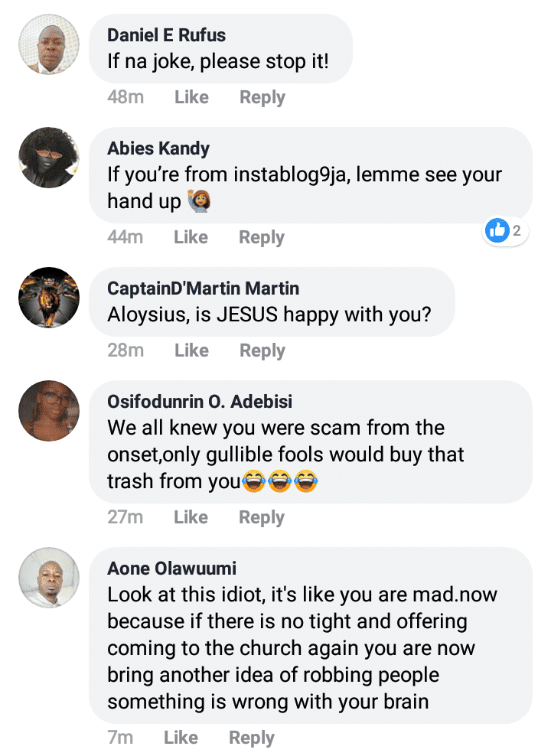Click CaptainD'Martin Martin's lion avatar

coord(49,298)
